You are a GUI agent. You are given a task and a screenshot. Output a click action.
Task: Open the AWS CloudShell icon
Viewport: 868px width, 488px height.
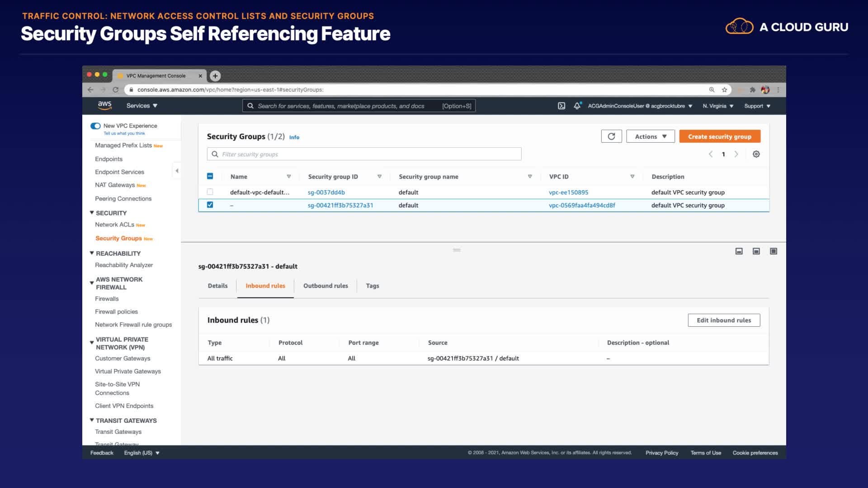561,106
